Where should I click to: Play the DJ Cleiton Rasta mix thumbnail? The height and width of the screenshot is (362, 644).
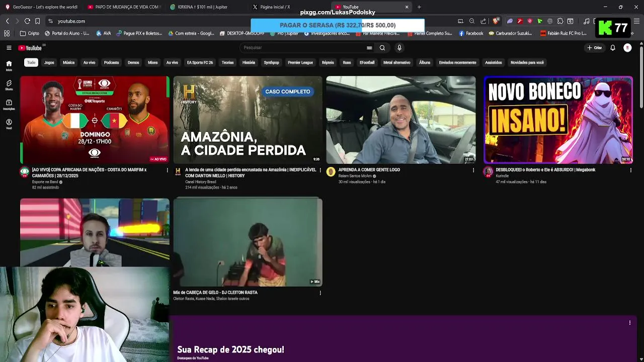[248, 242]
